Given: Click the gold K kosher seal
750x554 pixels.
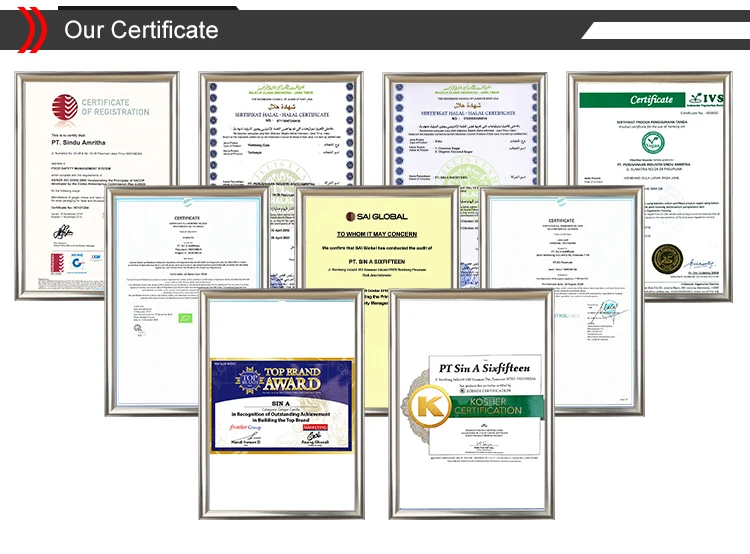Looking at the screenshot, I should [x=430, y=406].
